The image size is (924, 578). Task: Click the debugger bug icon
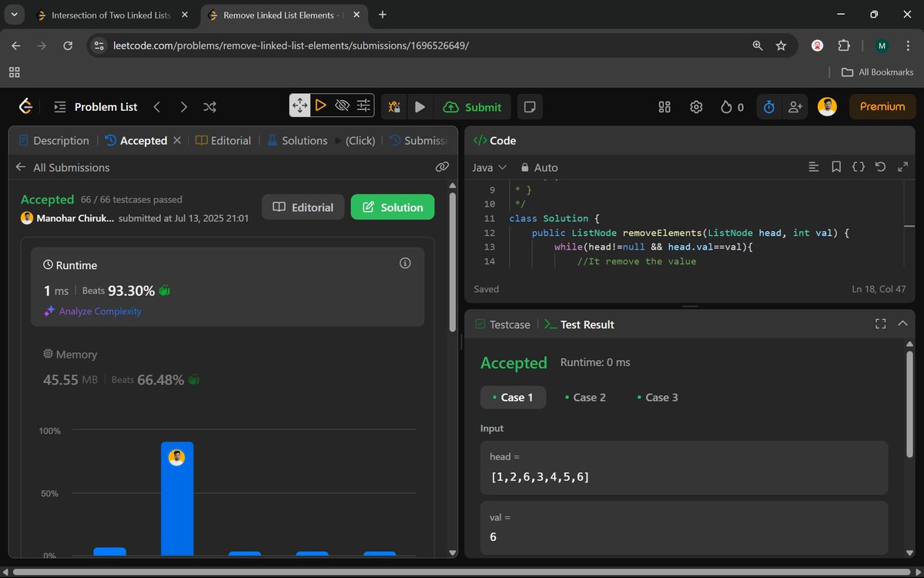394,107
